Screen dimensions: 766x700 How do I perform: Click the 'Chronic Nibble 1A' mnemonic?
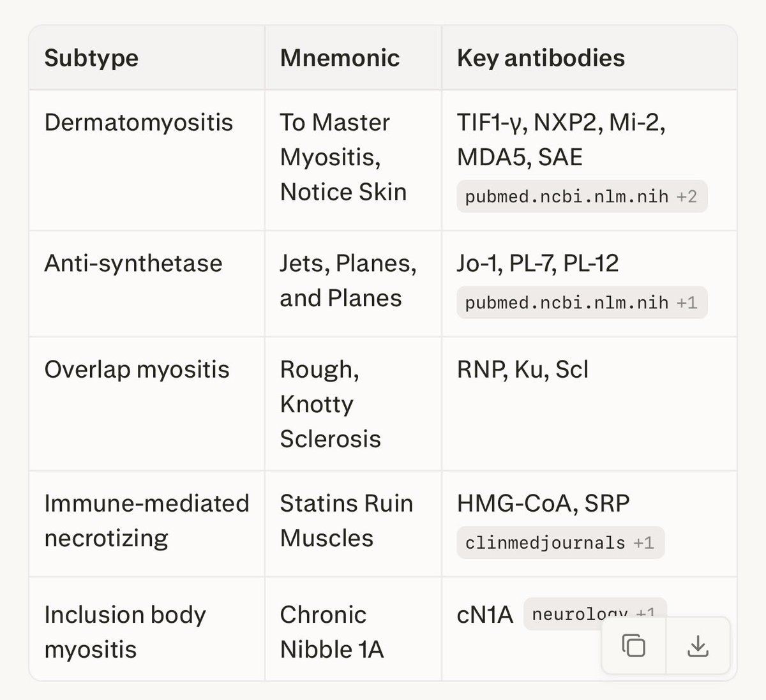tap(331, 632)
